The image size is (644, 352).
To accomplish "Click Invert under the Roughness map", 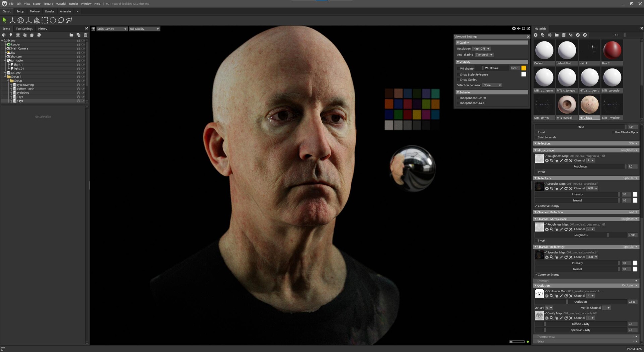I will [x=541, y=172].
